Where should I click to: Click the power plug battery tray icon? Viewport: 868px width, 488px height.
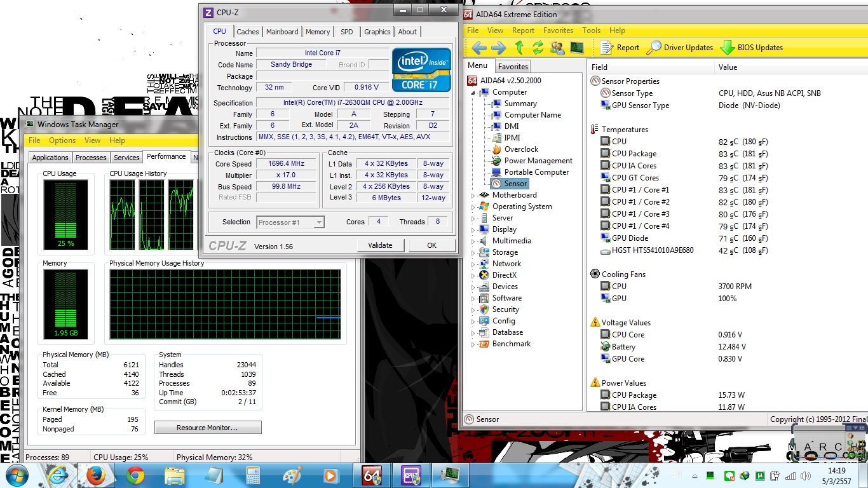coord(775,475)
